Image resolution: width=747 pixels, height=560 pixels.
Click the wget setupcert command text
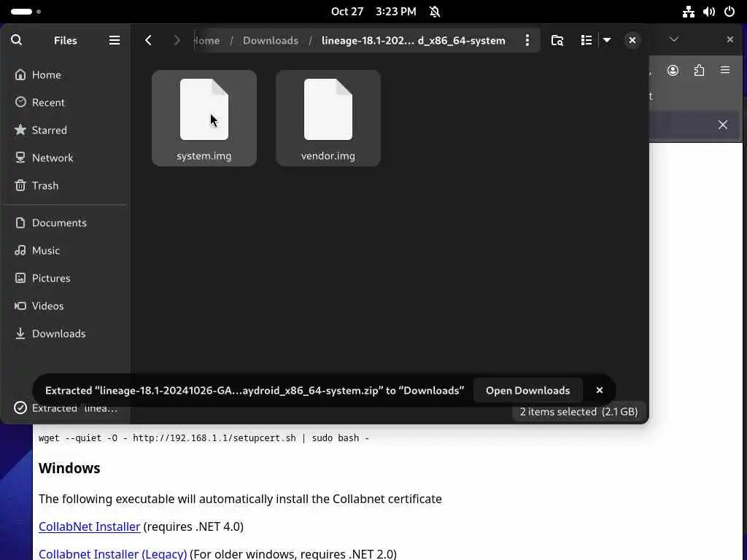(204, 437)
